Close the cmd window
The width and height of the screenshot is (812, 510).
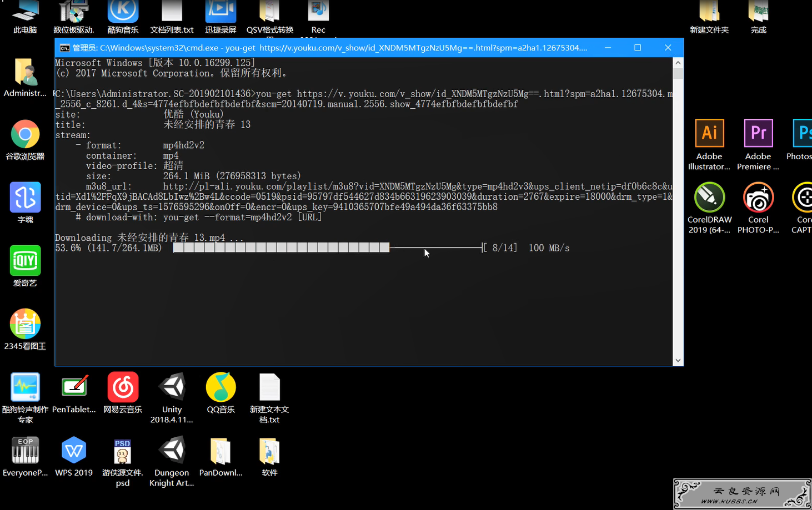tap(668, 48)
